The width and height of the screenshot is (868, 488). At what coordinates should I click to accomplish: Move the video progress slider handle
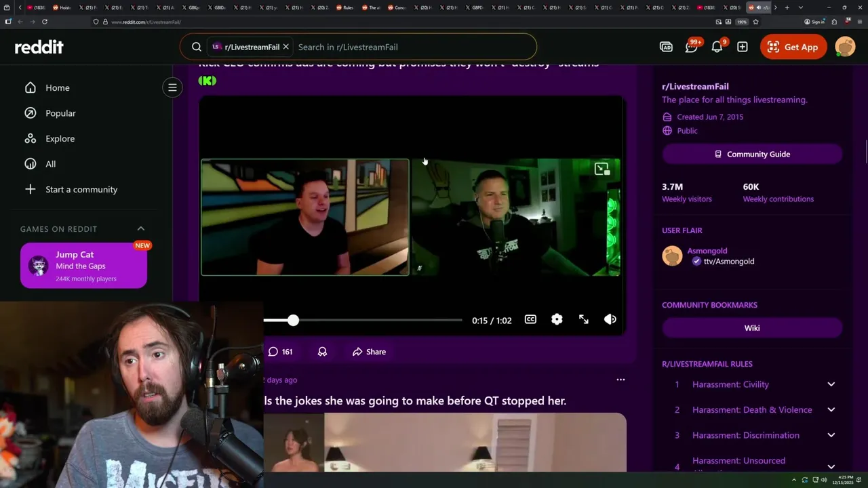pyautogui.click(x=293, y=320)
